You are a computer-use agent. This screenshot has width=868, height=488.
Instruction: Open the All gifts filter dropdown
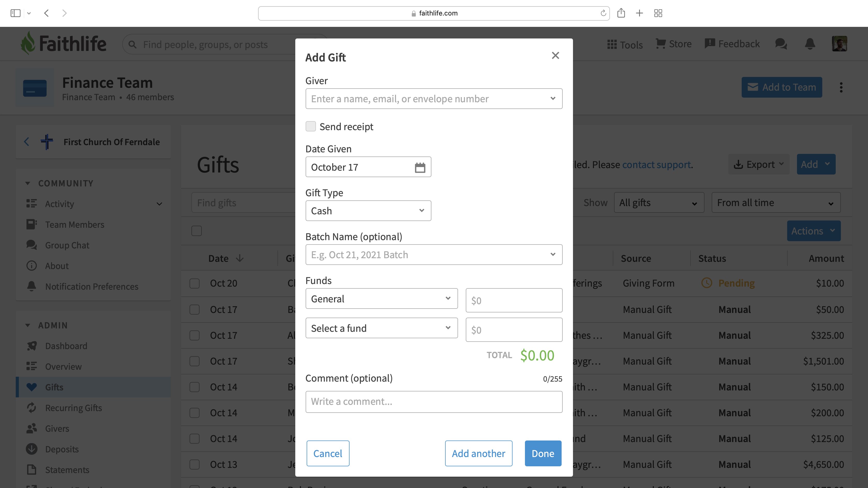(659, 202)
